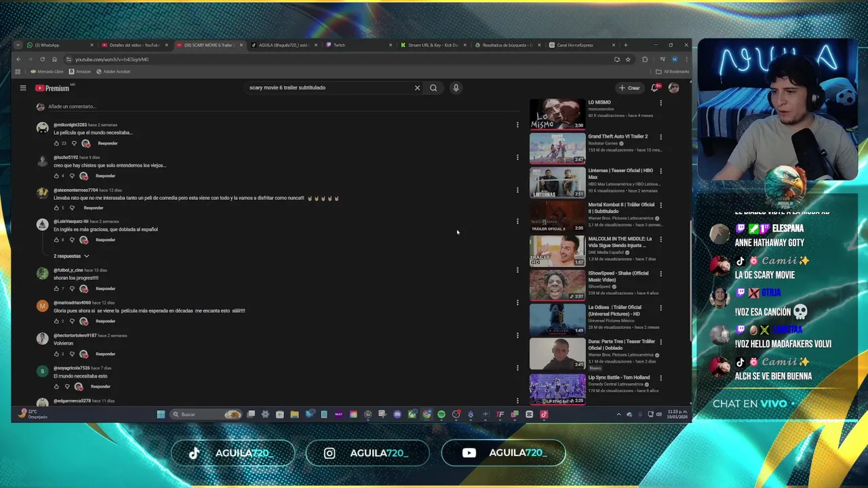Open options for @futbol_y_cine comment
Screen dimensions: 868x488
click(517, 270)
